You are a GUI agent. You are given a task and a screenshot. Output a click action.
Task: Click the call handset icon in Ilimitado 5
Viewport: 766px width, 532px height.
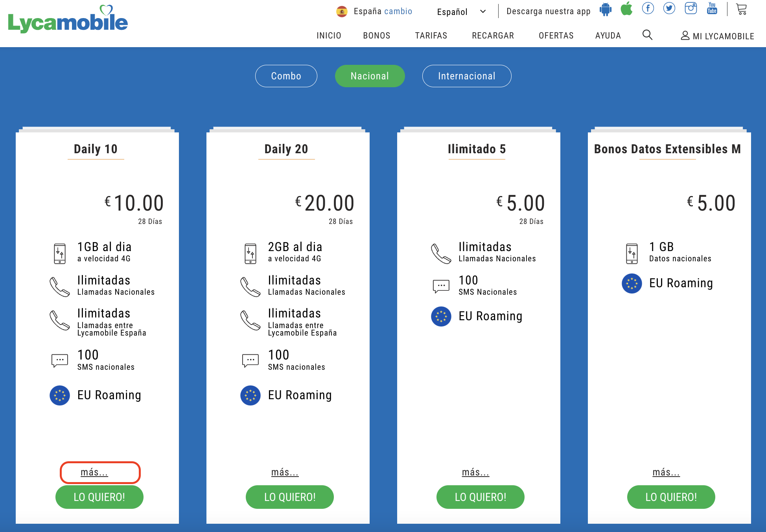[441, 253]
